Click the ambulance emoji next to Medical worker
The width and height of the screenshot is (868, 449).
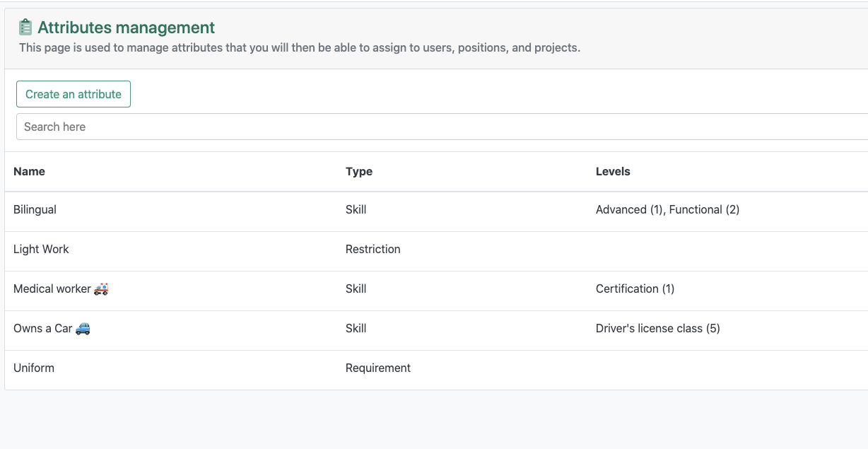tap(101, 288)
